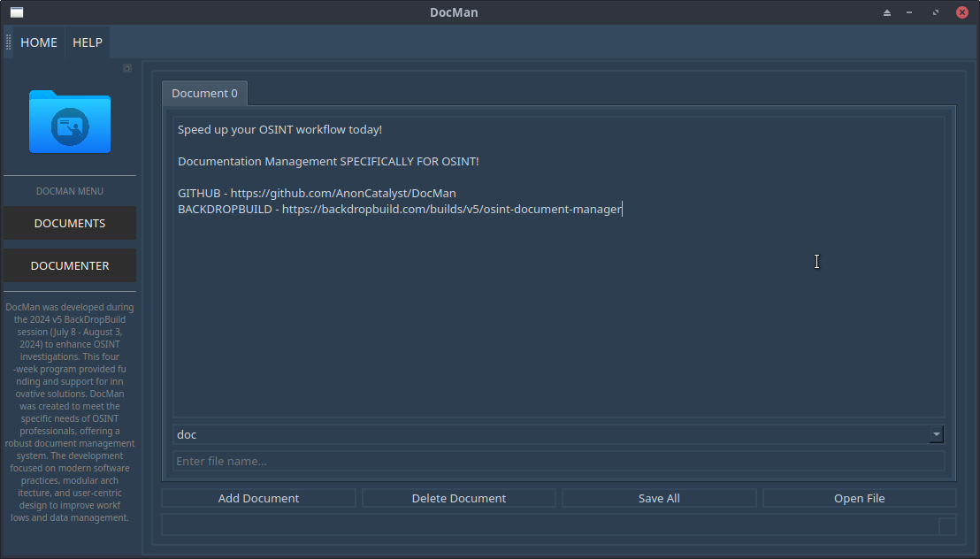Click Save All button

click(x=659, y=498)
